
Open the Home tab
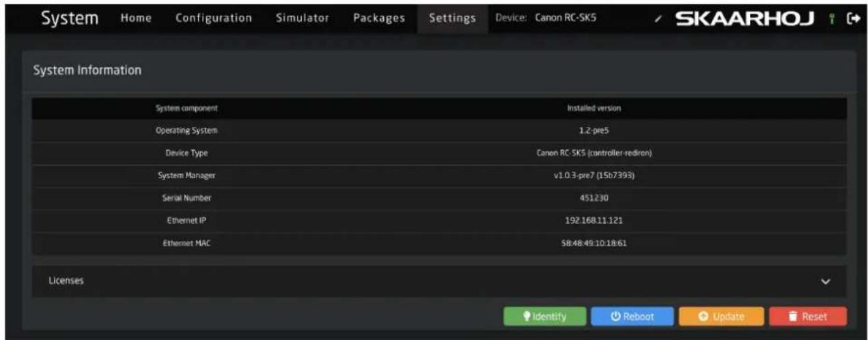tap(136, 18)
